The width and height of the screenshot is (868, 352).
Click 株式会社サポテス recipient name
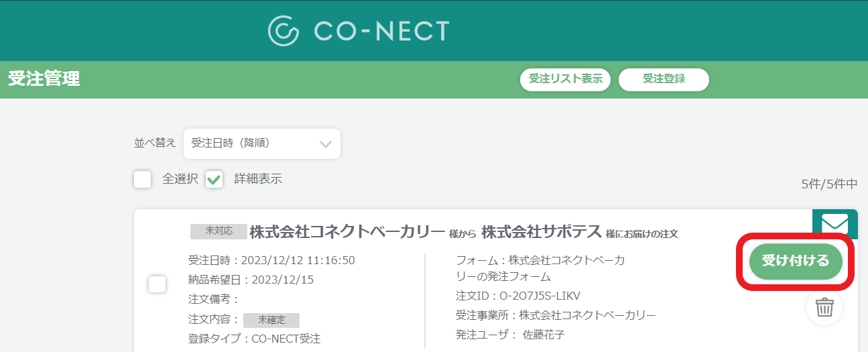[x=542, y=232]
